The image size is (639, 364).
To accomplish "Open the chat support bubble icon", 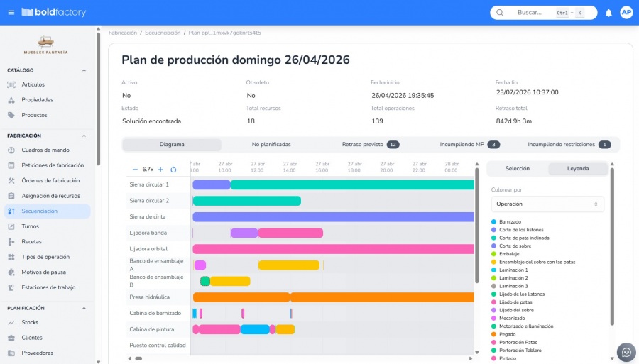I will pos(626,352).
